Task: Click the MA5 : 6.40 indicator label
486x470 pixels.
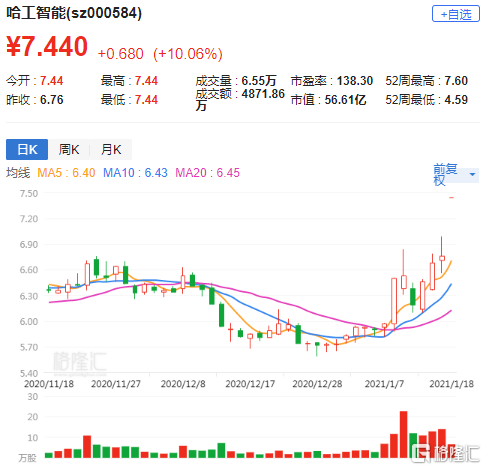Action: 66,173
